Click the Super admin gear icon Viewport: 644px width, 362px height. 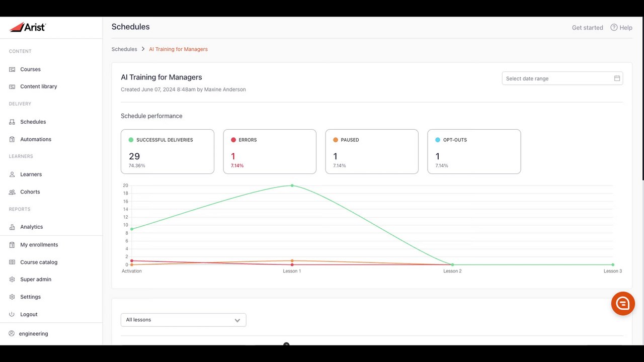click(12, 280)
